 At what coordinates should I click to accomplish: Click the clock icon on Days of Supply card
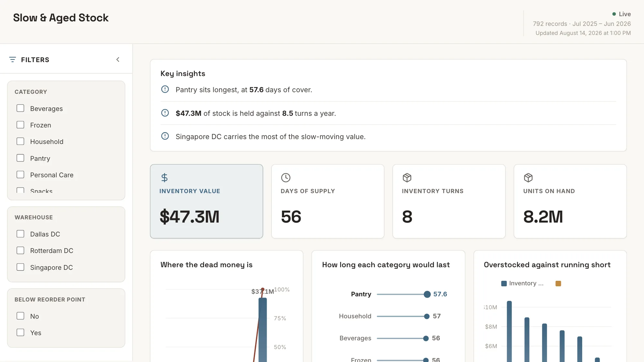click(286, 178)
